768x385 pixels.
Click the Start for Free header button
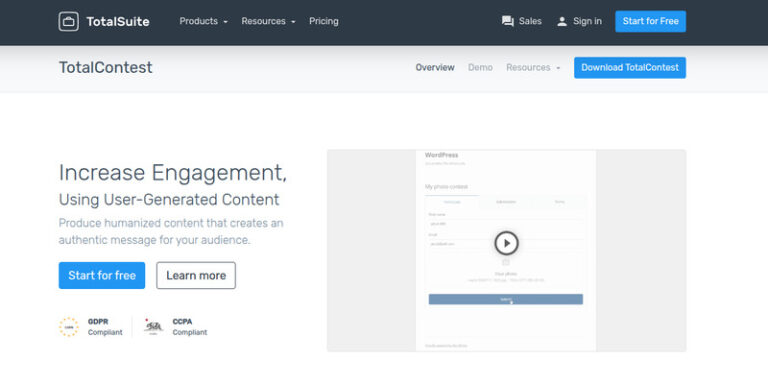tap(650, 22)
